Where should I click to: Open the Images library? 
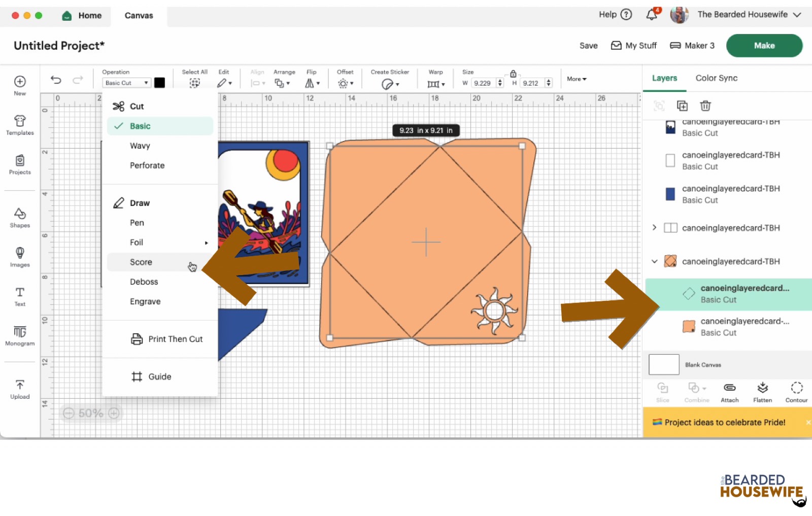point(20,257)
